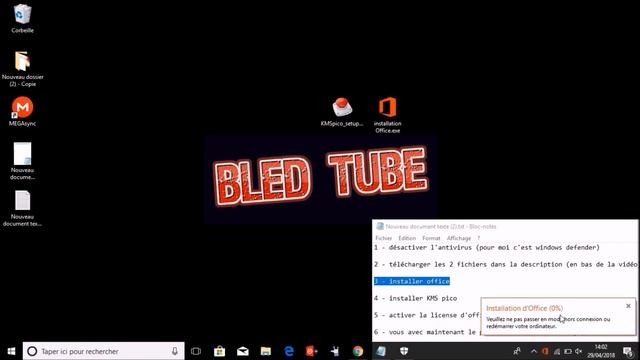Image resolution: width=640 pixels, height=360 pixels.
Task: Open the Fichier menu in Bloc-notes
Action: [383, 238]
